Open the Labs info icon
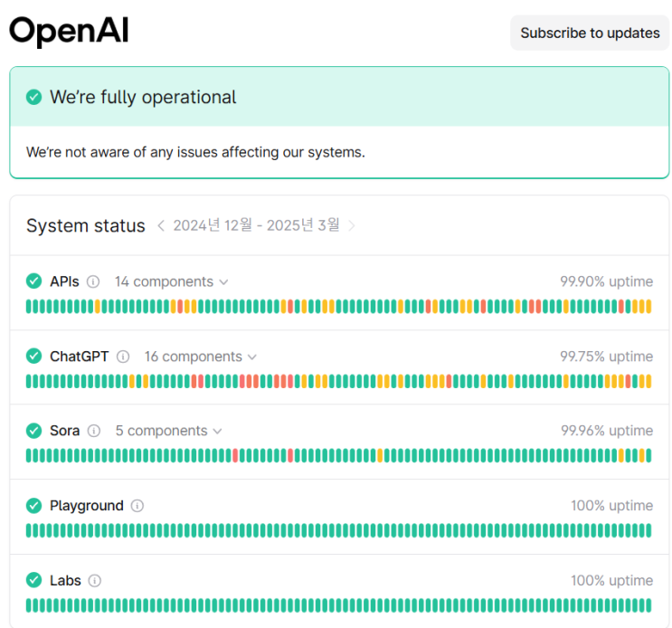Viewport: 672px width, 628px height. click(95, 581)
